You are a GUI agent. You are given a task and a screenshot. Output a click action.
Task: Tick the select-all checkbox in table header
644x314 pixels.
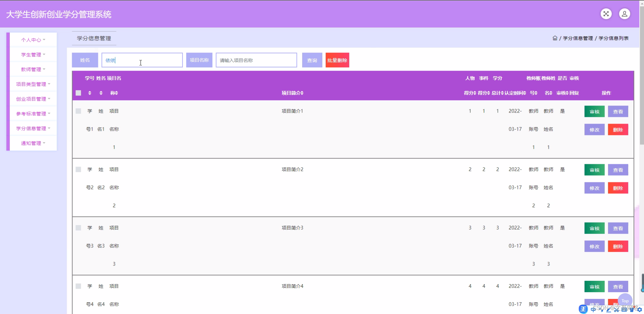point(78,93)
